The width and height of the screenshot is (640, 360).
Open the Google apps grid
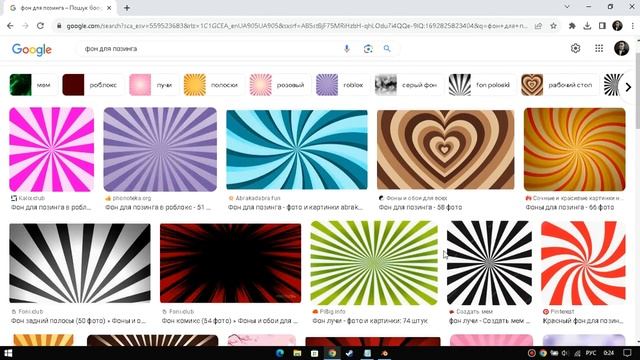599,48
